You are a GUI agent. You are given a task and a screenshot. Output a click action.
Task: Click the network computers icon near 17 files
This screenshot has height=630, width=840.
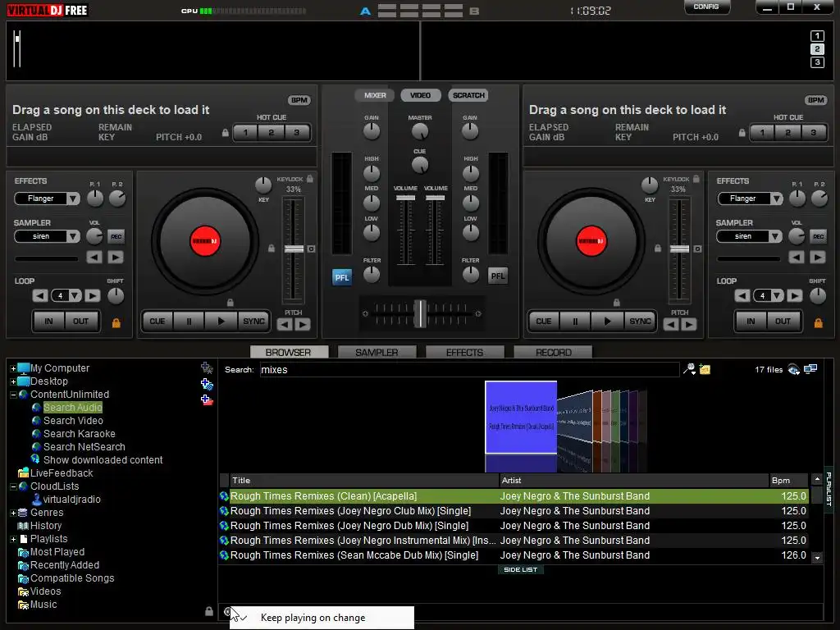pos(810,369)
